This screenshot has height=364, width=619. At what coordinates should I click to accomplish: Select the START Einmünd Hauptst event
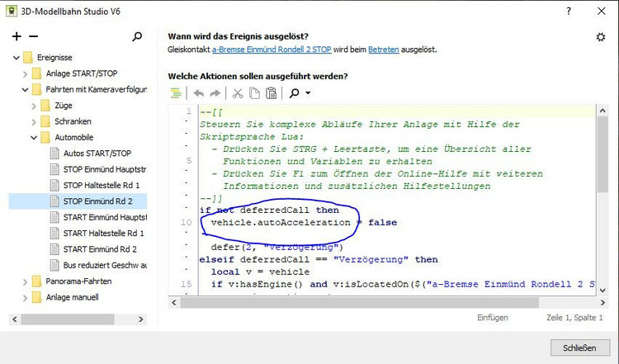coord(105,217)
